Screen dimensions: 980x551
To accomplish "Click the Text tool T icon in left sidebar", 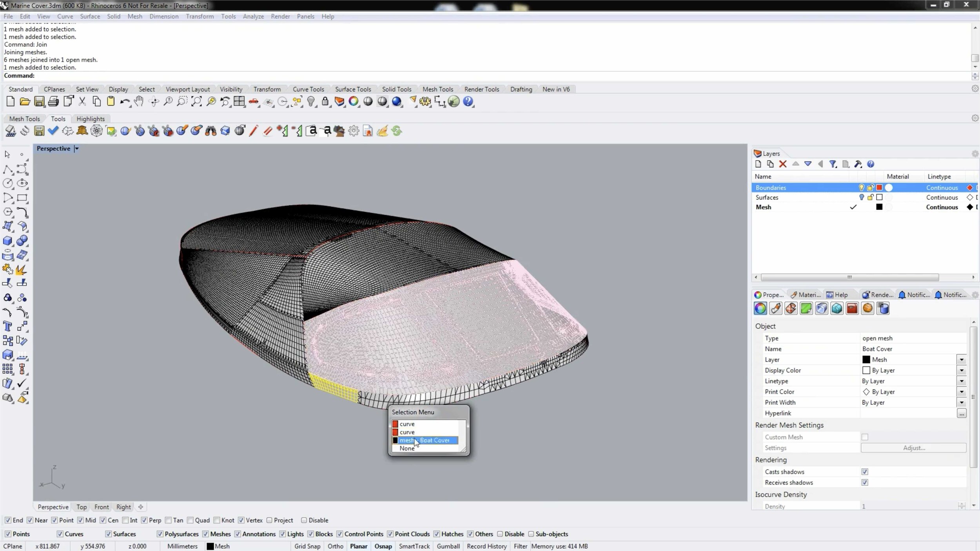I will (7, 326).
